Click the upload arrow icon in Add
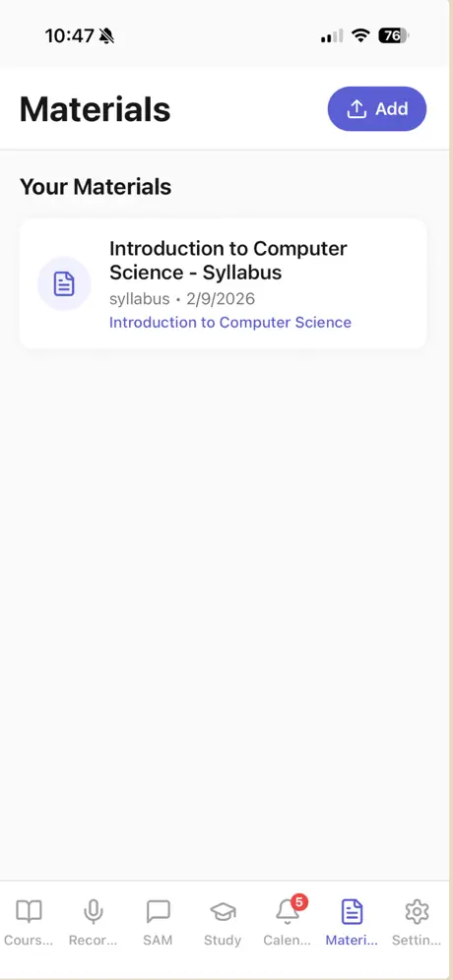 tap(356, 109)
